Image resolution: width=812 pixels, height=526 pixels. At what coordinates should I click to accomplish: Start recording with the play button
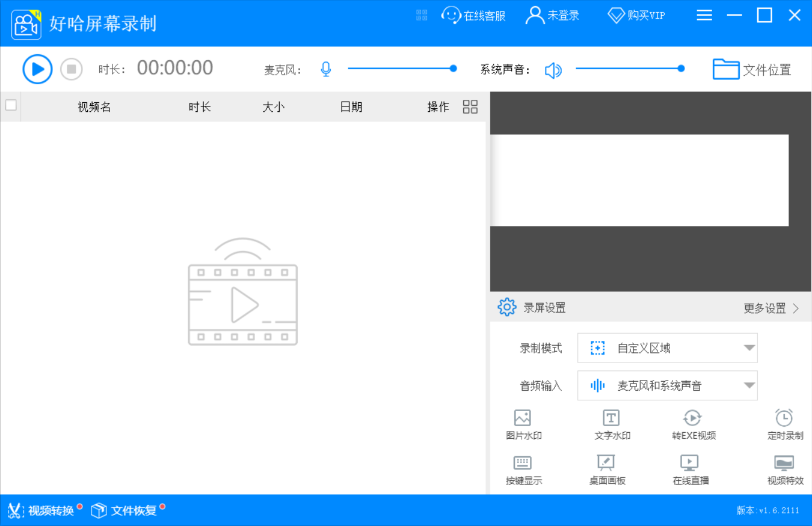[37, 69]
